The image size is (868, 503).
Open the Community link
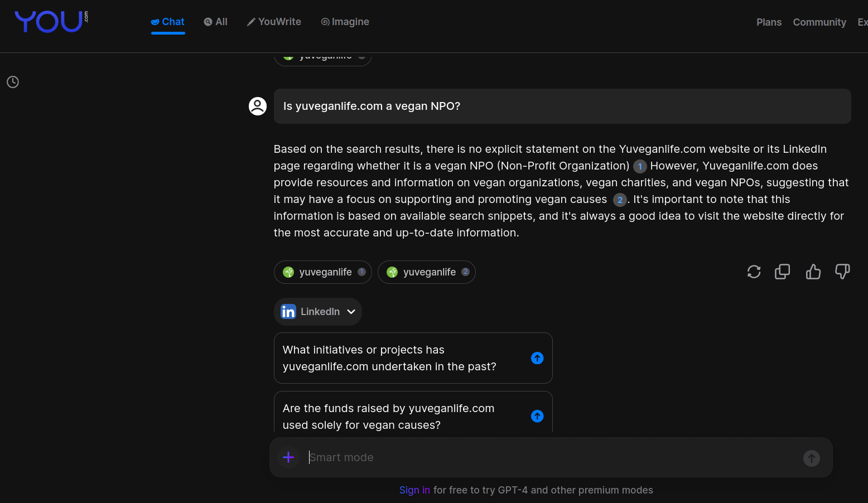(x=819, y=22)
